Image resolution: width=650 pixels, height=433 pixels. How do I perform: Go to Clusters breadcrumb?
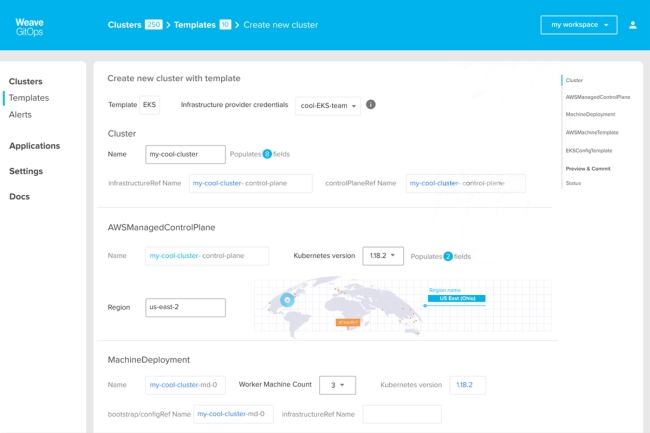(x=124, y=25)
